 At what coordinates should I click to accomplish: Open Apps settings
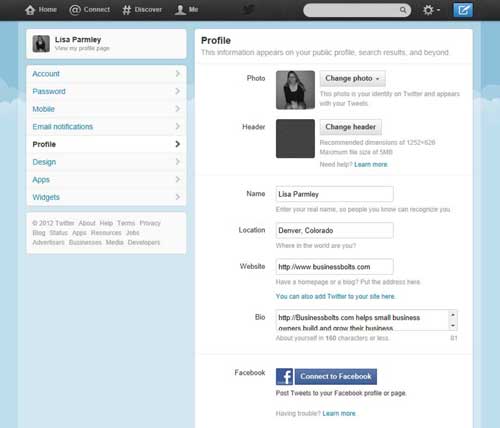tap(106, 180)
